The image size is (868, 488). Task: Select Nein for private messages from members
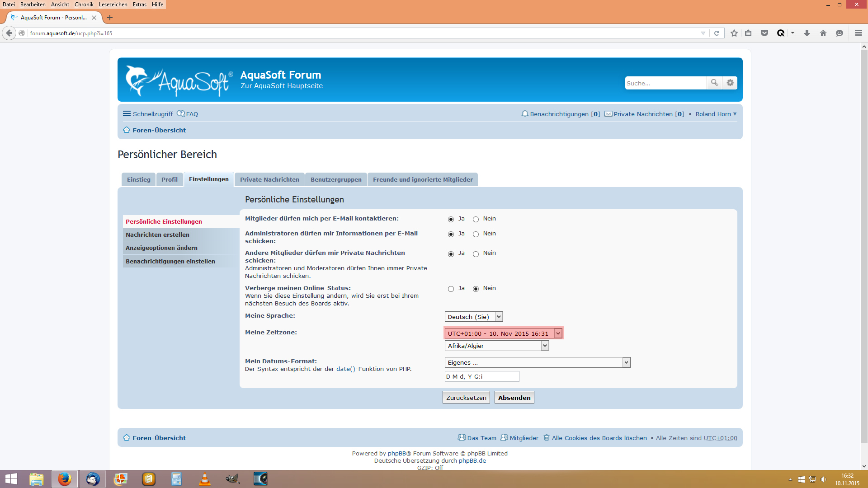click(476, 254)
